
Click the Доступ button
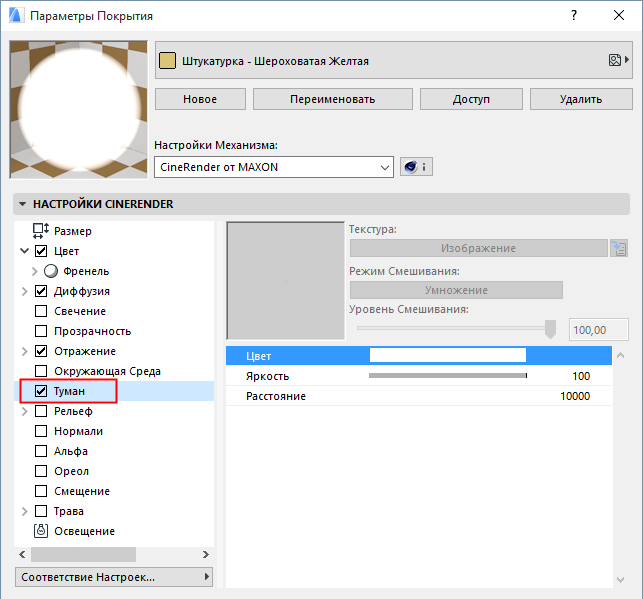(x=471, y=99)
